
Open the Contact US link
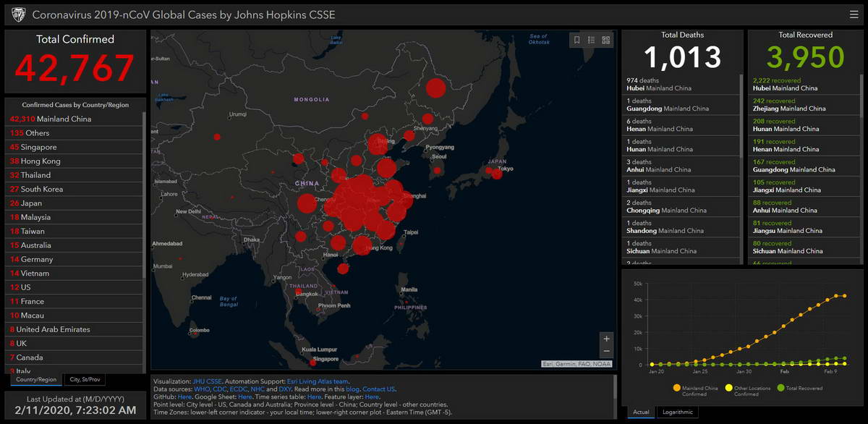click(379, 389)
